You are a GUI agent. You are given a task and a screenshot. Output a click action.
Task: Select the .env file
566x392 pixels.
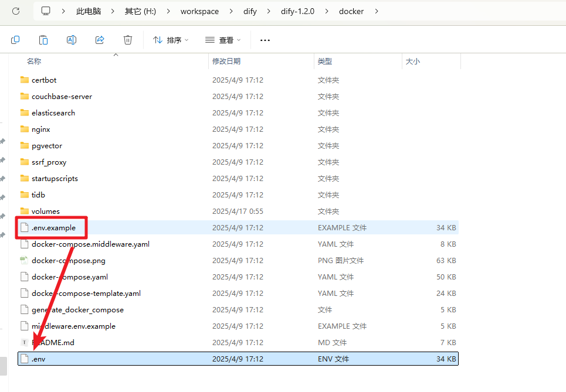[39, 359]
